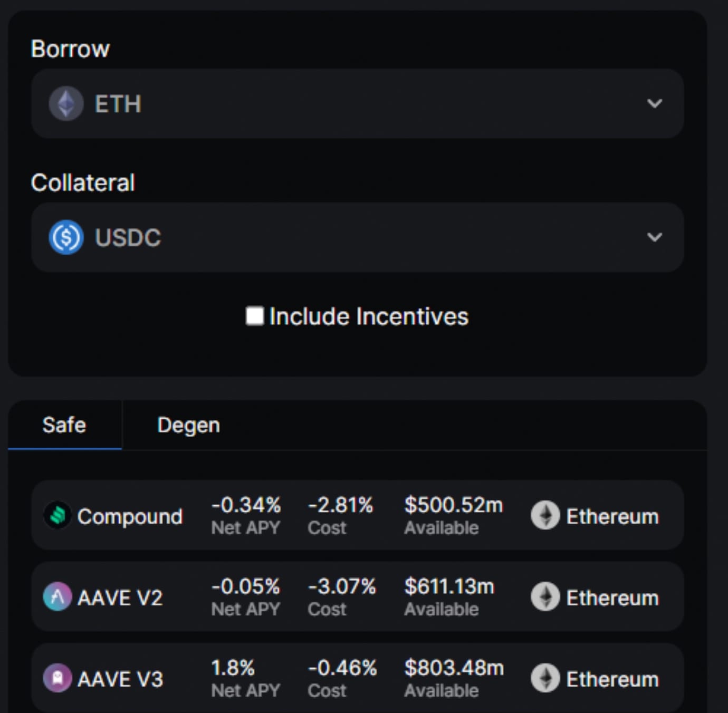Enable the Include Incentives checkbox

tap(255, 316)
